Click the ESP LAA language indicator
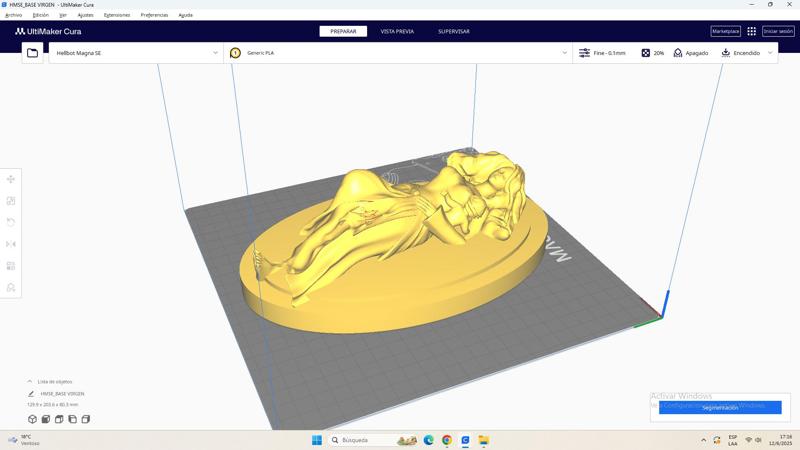This screenshot has height=450, width=800. pyautogui.click(x=733, y=440)
